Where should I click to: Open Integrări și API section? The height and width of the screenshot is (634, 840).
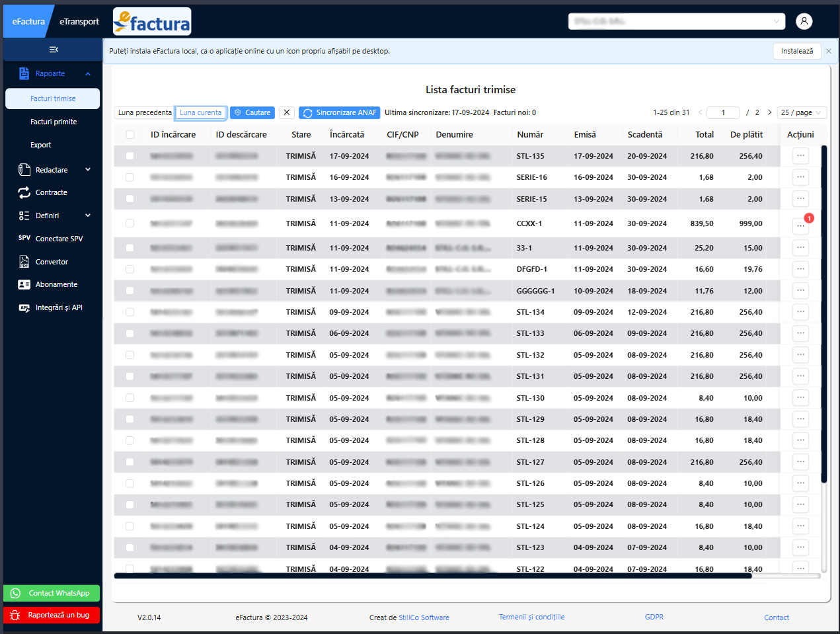(x=59, y=307)
